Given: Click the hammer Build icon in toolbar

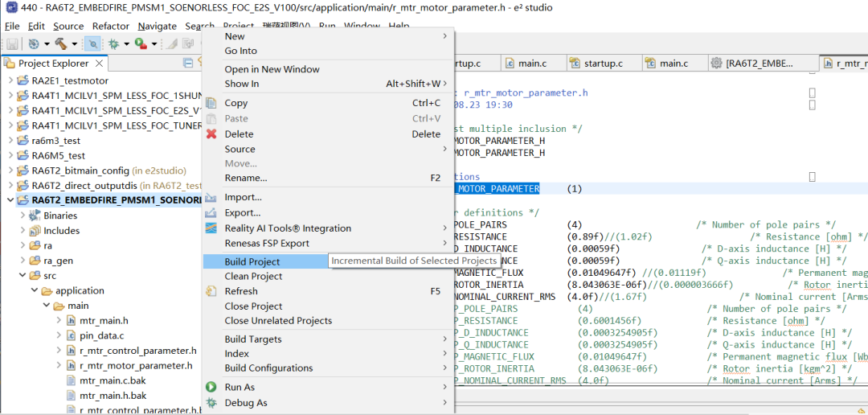Looking at the screenshot, I should [x=60, y=43].
